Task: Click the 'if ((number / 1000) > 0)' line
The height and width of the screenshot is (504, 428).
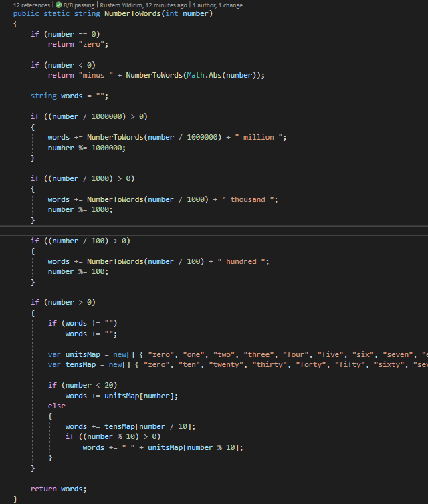Action: coord(83,178)
